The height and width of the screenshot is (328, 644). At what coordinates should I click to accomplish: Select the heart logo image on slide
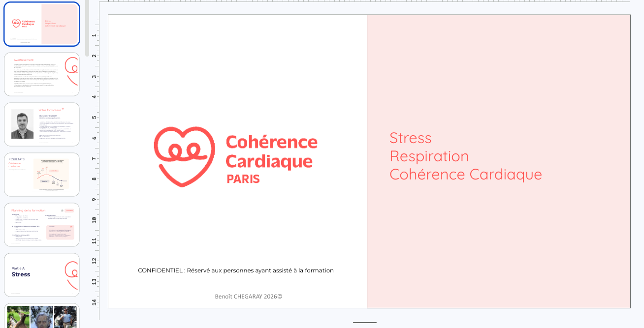pyautogui.click(x=184, y=156)
